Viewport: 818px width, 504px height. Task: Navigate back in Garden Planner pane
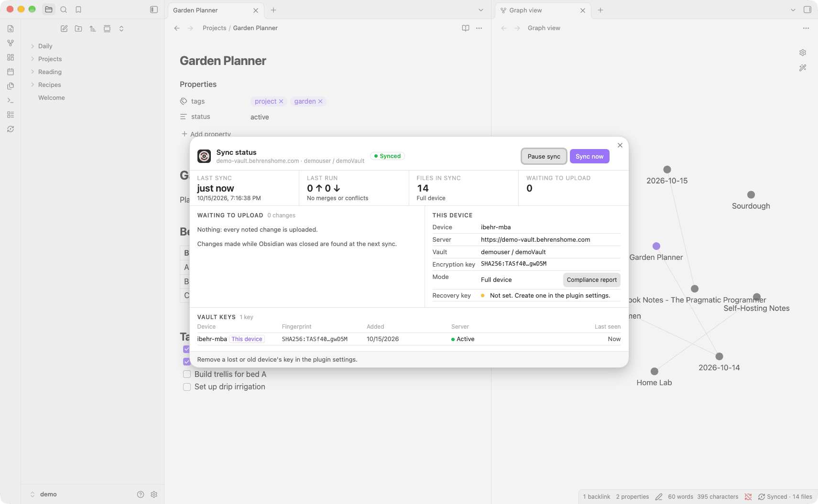(177, 28)
